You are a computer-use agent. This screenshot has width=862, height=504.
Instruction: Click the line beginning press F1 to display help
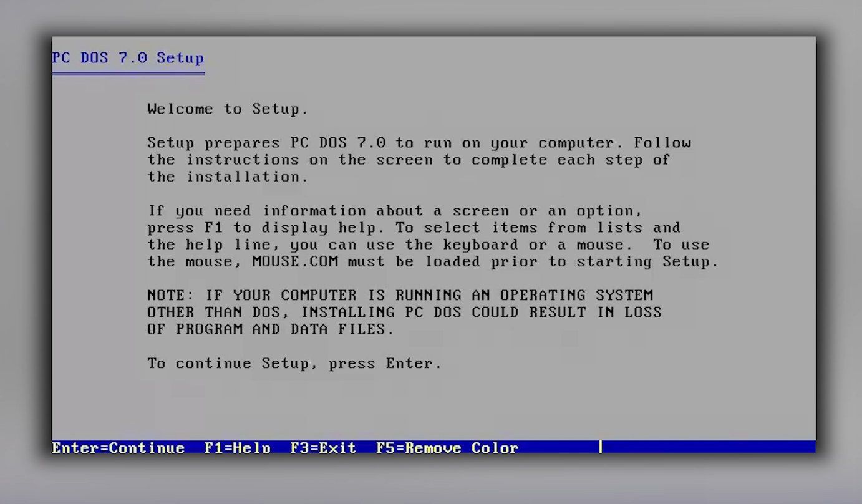pos(414,228)
